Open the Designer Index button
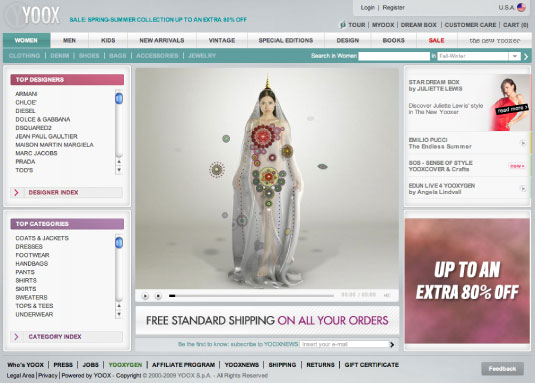This screenshot has width=535, height=383. click(x=67, y=192)
